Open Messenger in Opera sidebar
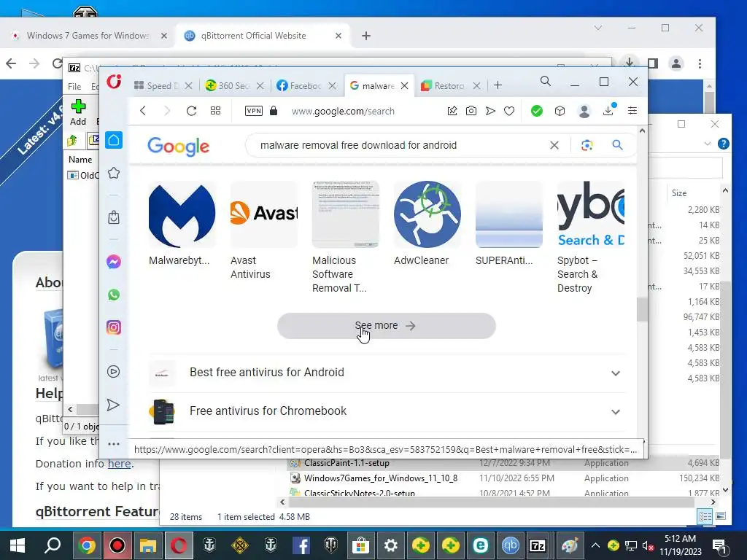 pos(114,262)
